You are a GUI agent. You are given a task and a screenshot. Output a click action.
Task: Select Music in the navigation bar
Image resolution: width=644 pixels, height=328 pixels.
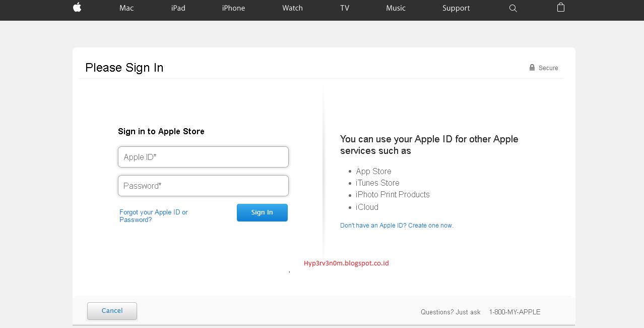[x=396, y=8]
